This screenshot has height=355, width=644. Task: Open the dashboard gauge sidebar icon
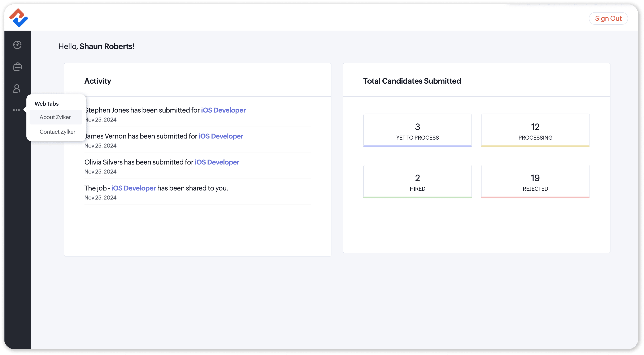tap(17, 45)
